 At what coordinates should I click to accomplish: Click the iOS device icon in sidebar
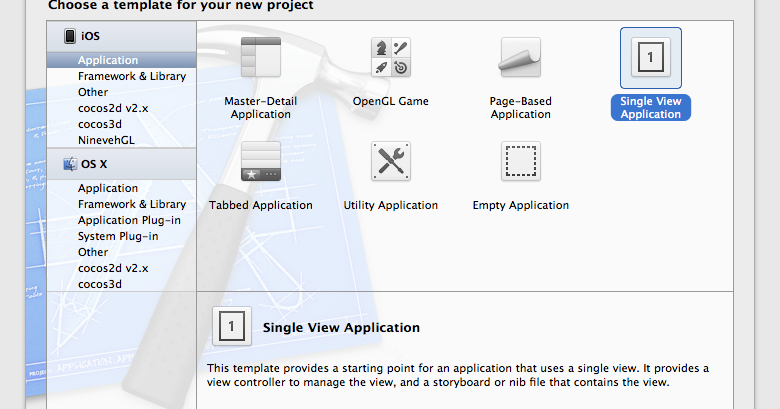tap(70, 36)
